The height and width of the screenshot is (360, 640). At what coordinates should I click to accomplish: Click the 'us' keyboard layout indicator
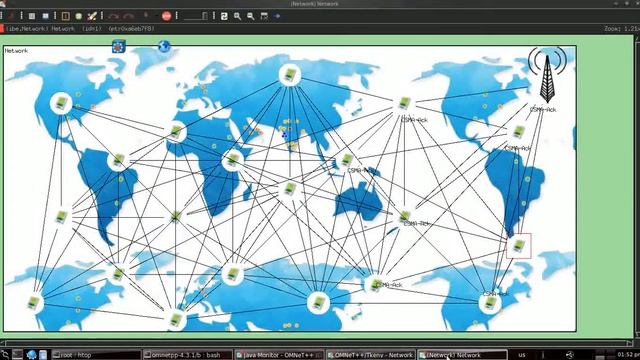tap(522, 355)
